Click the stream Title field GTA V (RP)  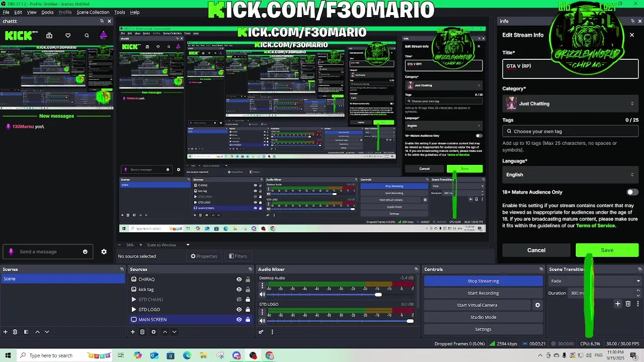coord(570,68)
